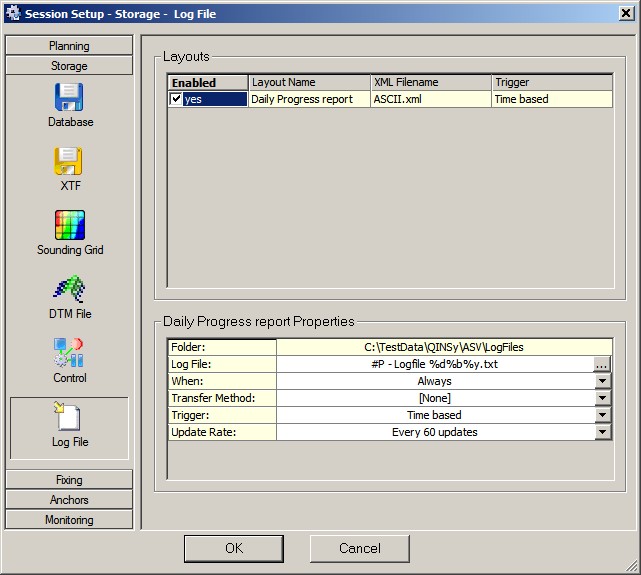
Task: Close the Session Setup dialog window
Action: pyautogui.click(x=624, y=14)
